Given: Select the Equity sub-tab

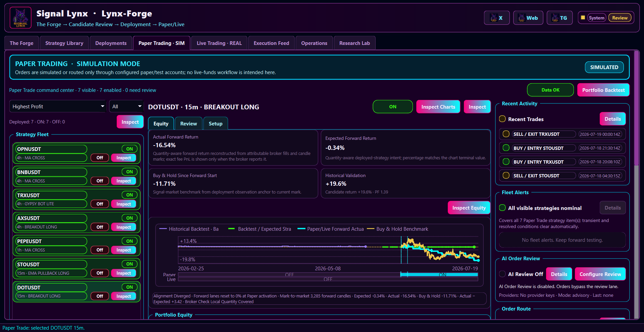Looking at the screenshot, I should 161,123.
